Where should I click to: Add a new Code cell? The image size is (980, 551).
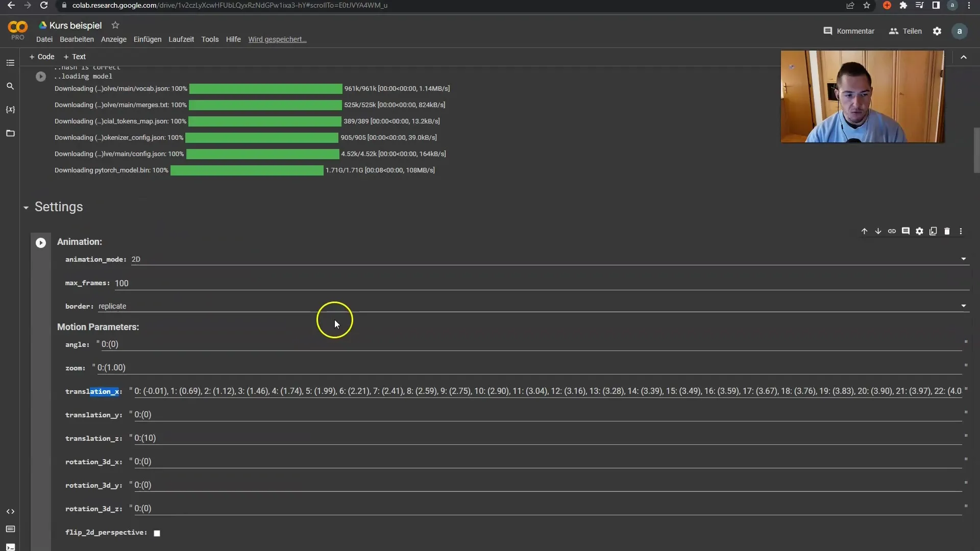point(42,57)
